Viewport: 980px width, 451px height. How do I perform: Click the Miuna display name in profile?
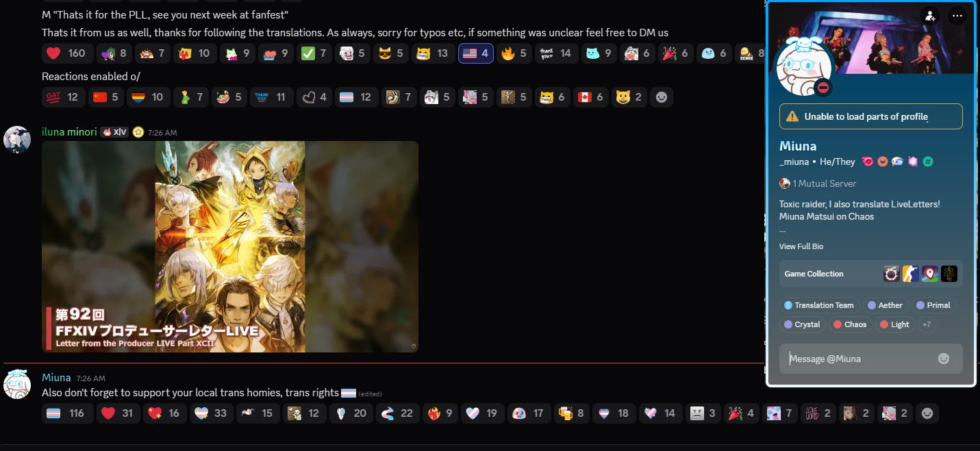point(798,146)
